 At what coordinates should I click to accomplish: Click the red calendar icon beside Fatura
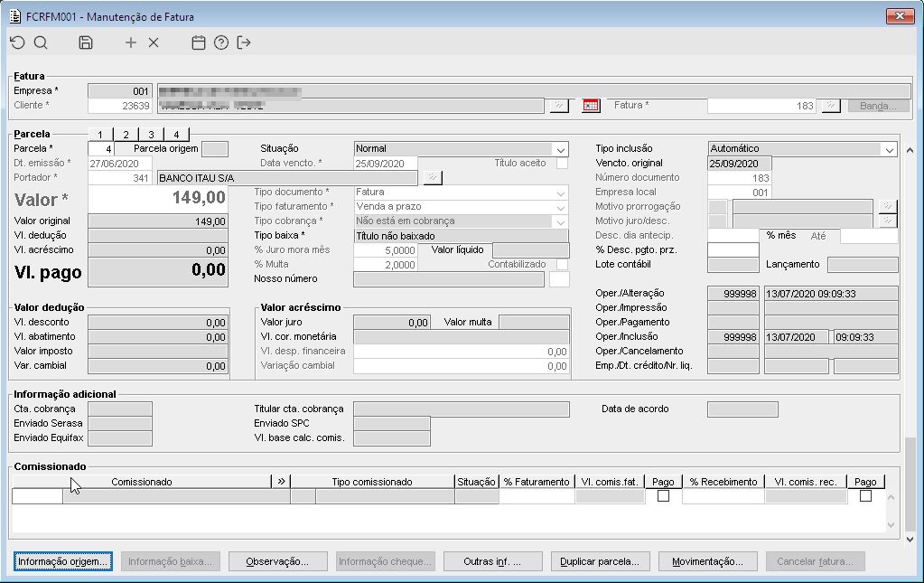point(591,106)
